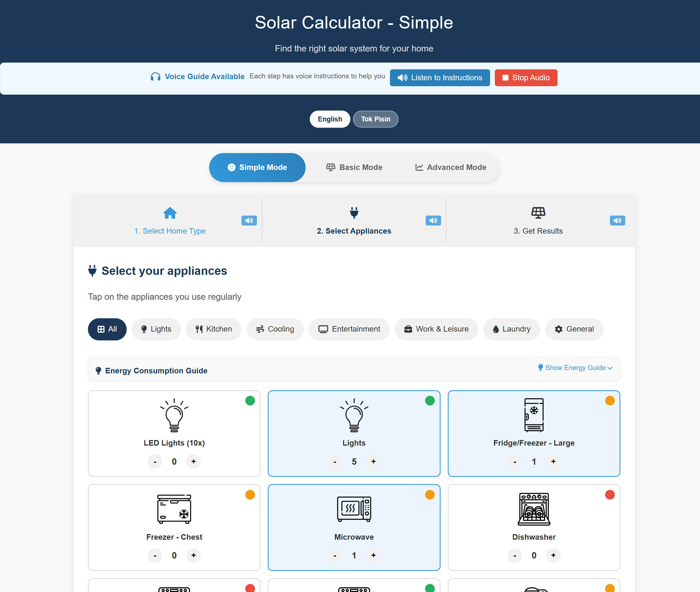This screenshot has height=592, width=700.
Task: Expand the Show Energy Guide section
Action: point(575,368)
